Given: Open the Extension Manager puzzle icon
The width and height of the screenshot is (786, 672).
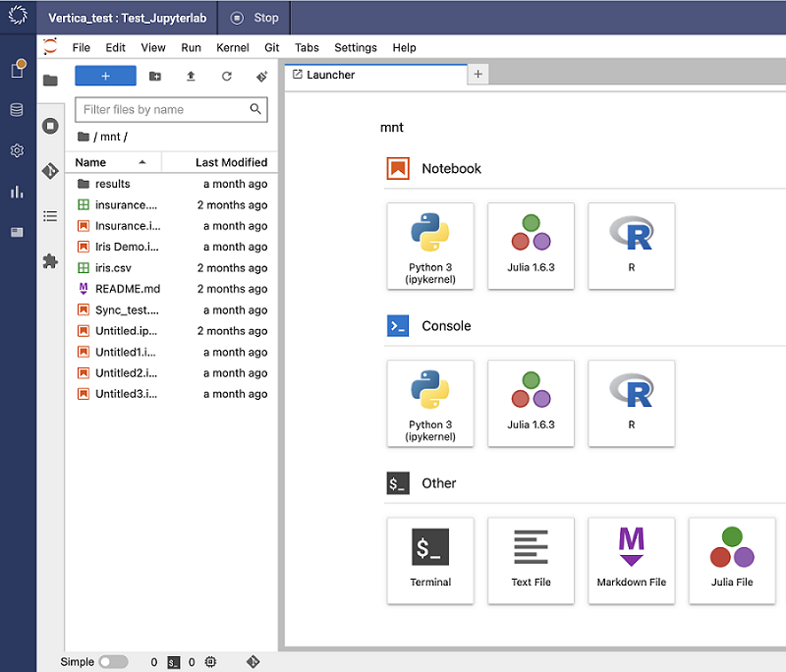Looking at the screenshot, I should [x=50, y=261].
